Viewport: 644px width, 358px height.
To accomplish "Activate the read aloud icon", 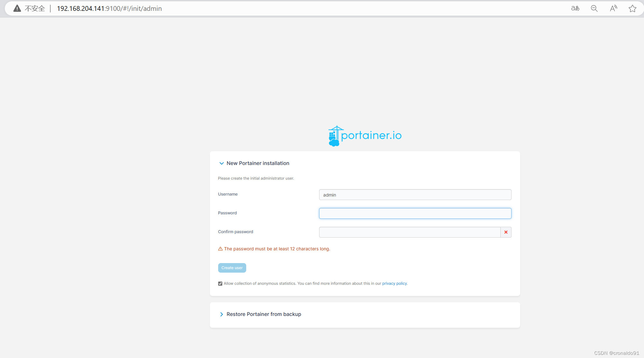I will coord(613,8).
